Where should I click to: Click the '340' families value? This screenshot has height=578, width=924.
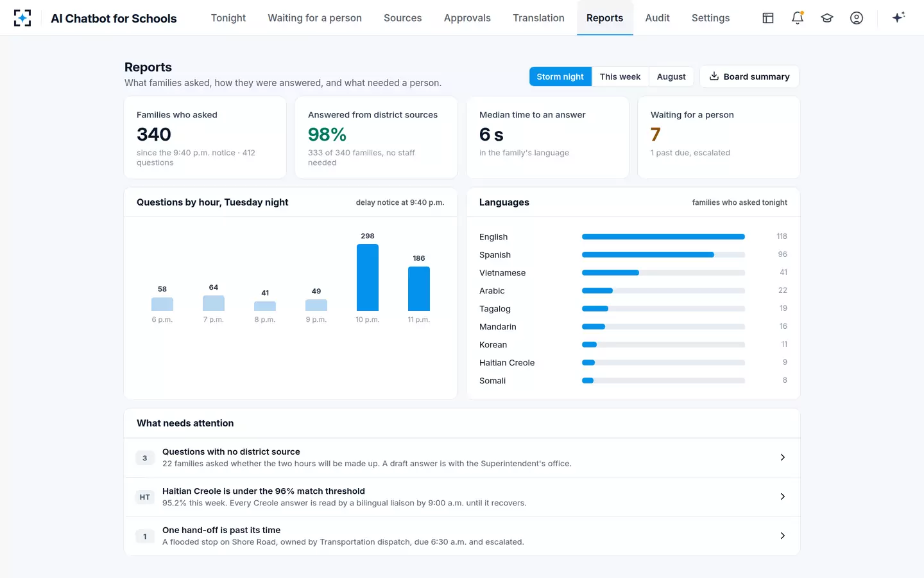pyautogui.click(x=154, y=134)
